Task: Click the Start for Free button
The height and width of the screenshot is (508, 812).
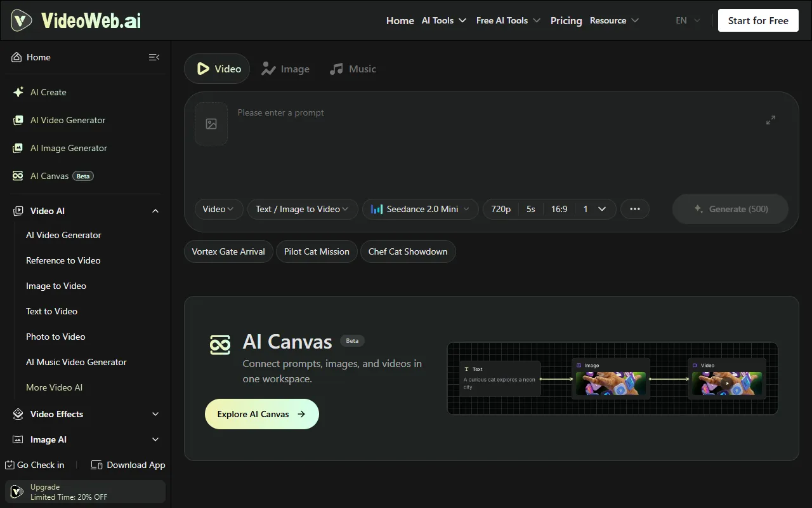Action: pyautogui.click(x=758, y=20)
